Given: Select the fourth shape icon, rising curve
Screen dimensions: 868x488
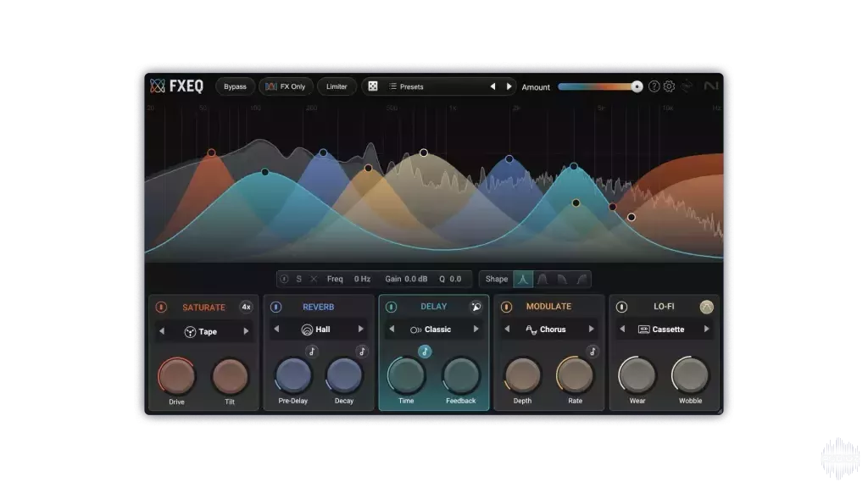Looking at the screenshot, I should (x=581, y=279).
